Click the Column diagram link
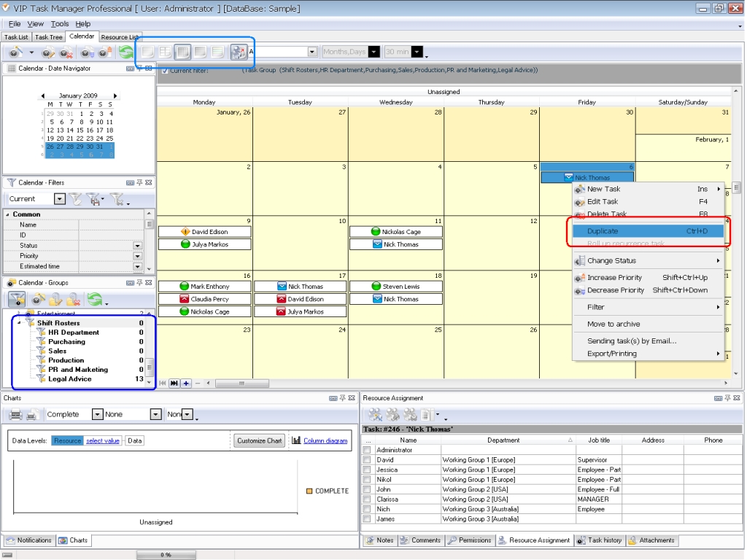Image resolution: width=747 pixels, height=560 pixels. (x=325, y=440)
